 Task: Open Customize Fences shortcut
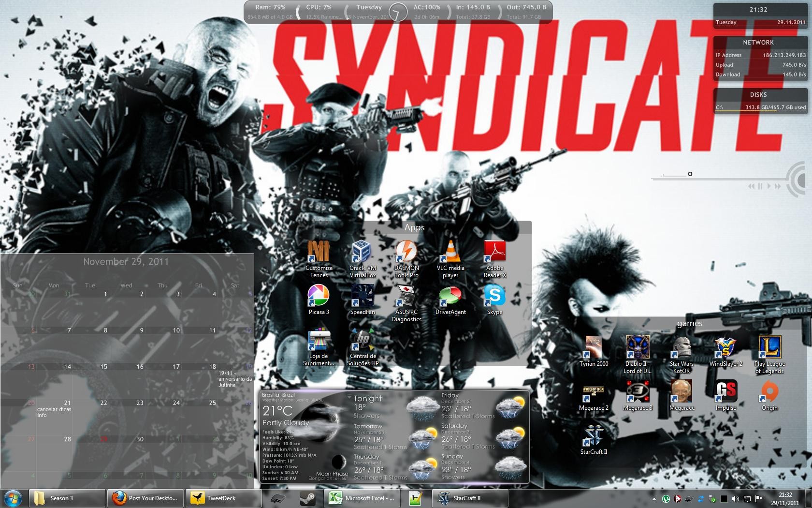point(319,259)
